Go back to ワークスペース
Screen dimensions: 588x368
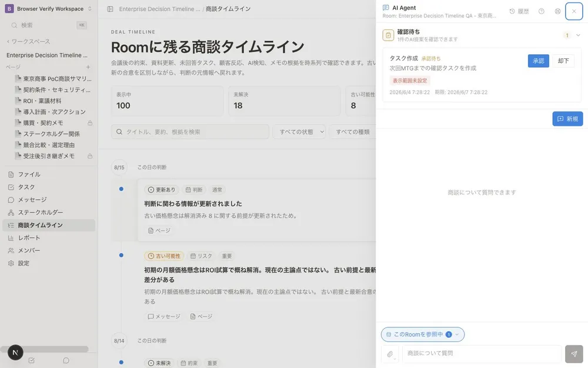pos(28,41)
